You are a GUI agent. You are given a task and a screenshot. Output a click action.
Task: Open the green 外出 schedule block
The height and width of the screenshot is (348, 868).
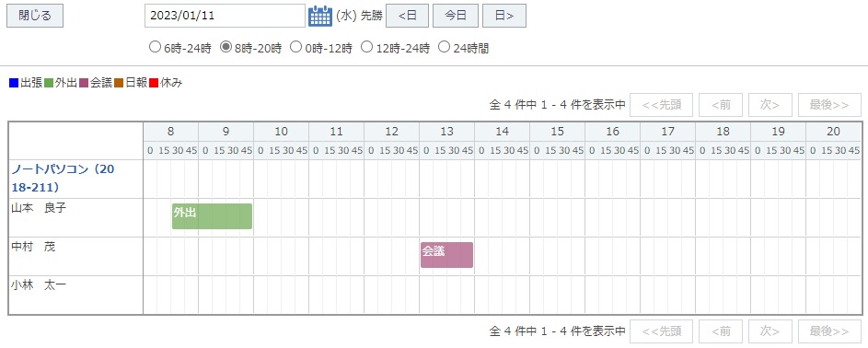coord(212,216)
